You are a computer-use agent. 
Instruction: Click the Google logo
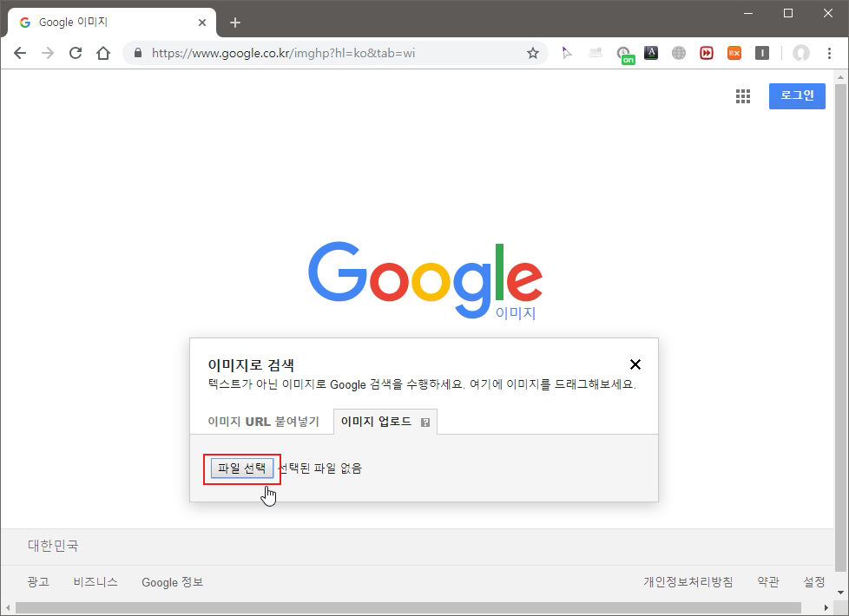click(425, 280)
